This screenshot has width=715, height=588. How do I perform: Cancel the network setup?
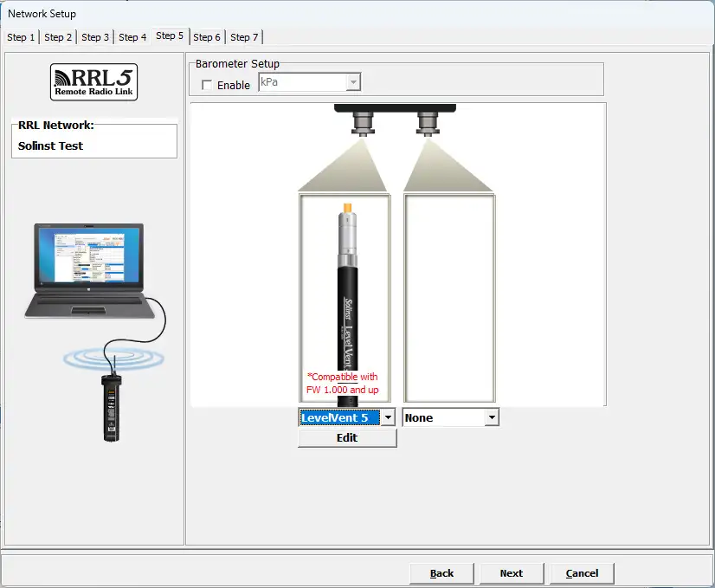coord(582,572)
